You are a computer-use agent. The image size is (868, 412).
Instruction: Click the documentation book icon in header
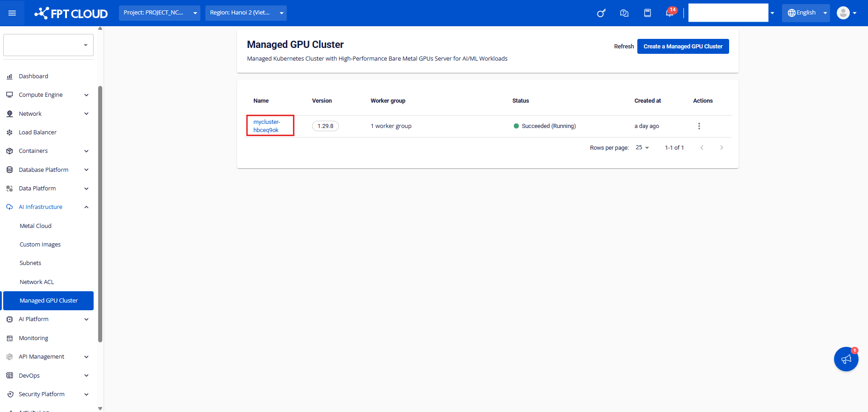point(647,13)
